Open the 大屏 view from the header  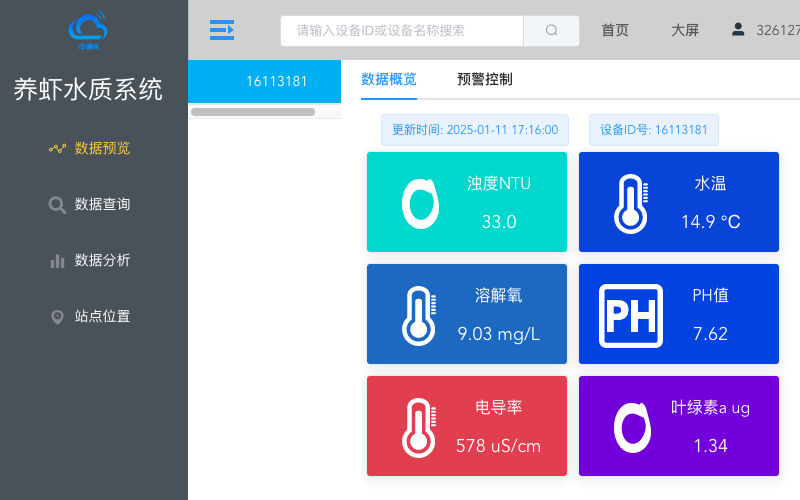[x=685, y=30]
